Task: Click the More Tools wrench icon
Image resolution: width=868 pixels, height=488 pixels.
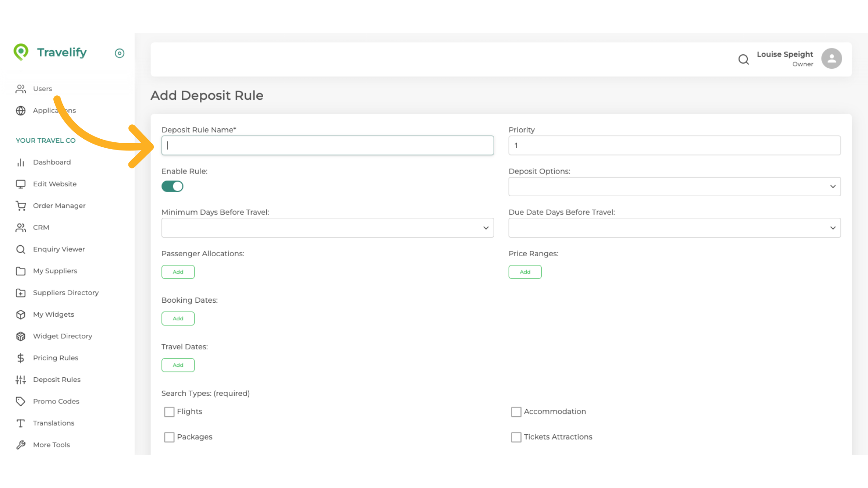Action: tap(21, 445)
